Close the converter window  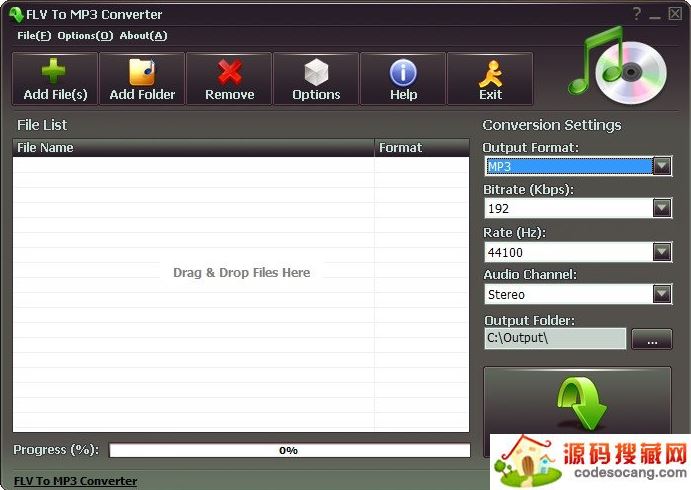point(675,14)
